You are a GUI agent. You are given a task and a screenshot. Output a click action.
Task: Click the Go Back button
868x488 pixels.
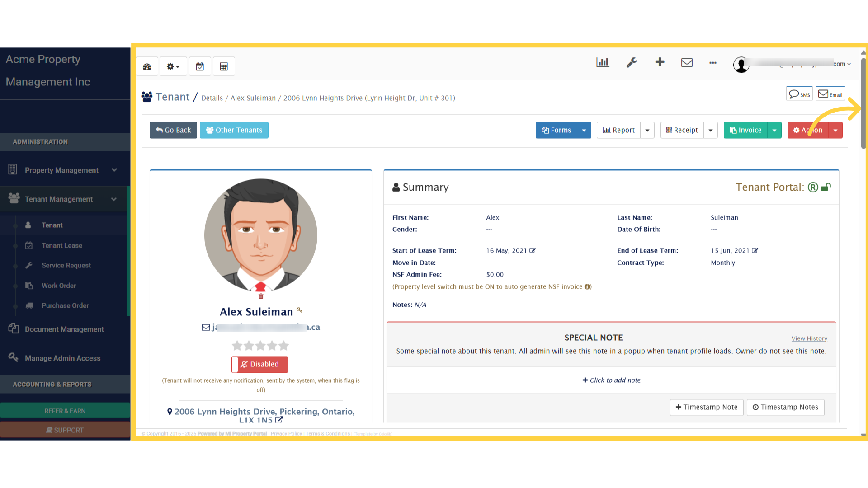click(173, 130)
